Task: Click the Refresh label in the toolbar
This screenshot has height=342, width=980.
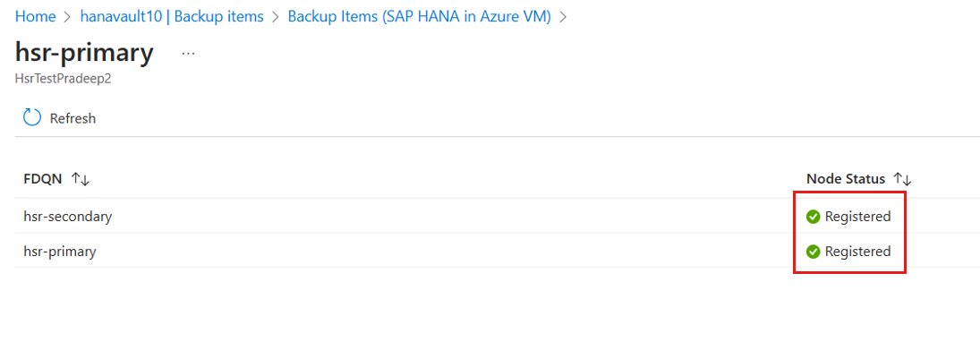Action: 72,118
